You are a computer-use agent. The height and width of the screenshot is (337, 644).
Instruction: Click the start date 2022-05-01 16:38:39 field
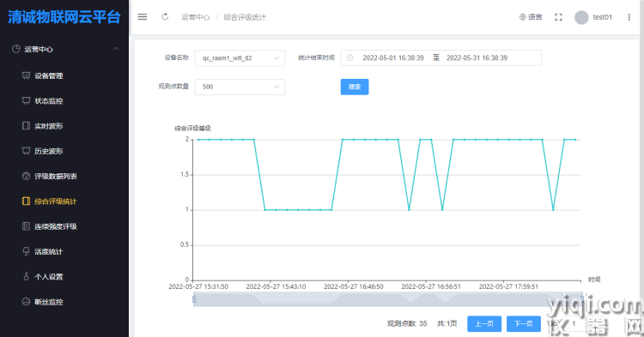pos(393,57)
